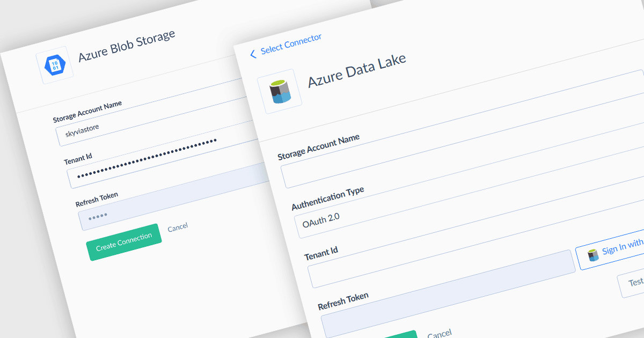The width and height of the screenshot is (644, 338).
Task: Click Storage Account Name label in Blob Storage
Action: pos(87,111)
